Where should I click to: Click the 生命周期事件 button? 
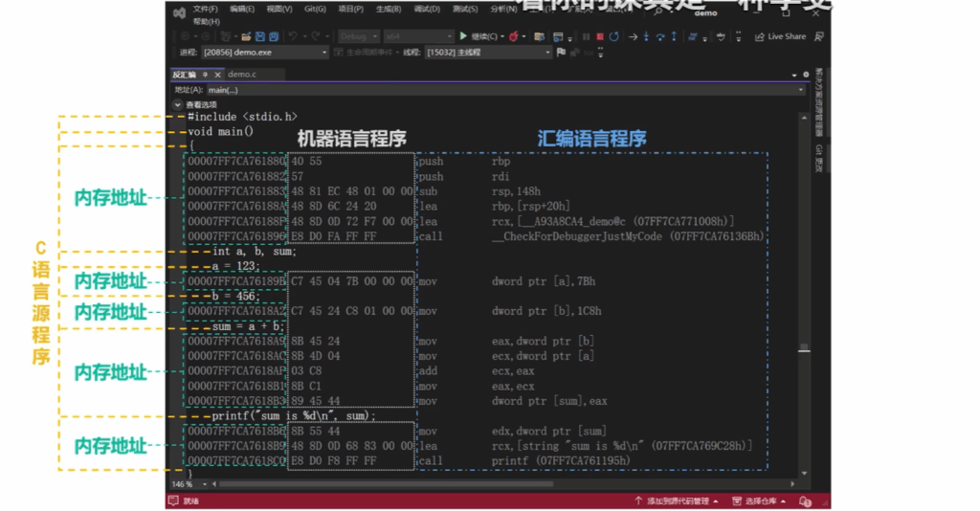tap(367, 53)
